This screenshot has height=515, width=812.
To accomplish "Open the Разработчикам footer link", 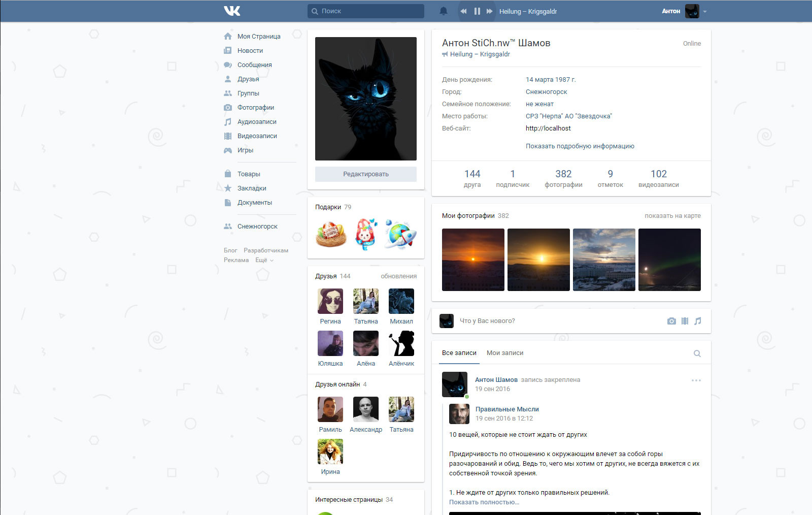I will [x=266, y=250].
